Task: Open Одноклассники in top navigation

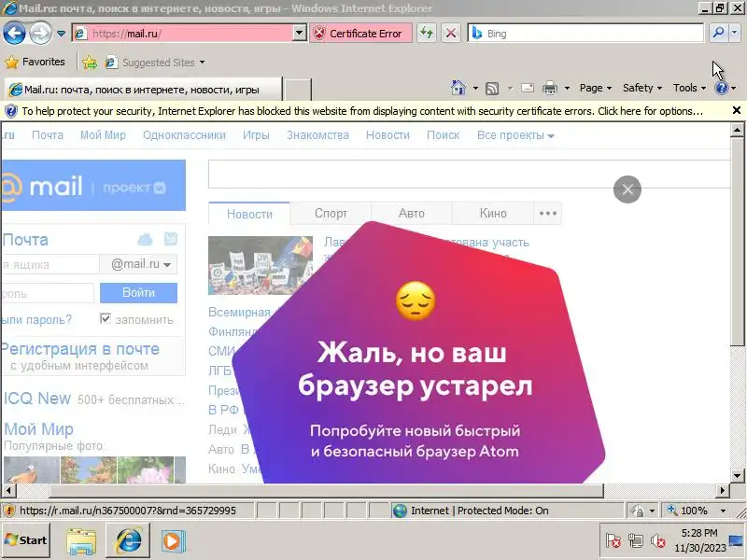Action: pyautogui.click(x=184, y=135)
